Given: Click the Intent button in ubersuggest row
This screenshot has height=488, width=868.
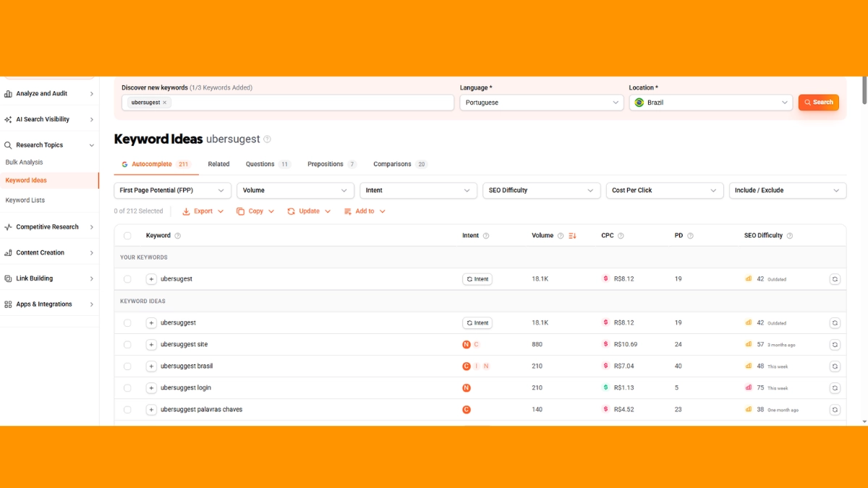Looking at the screenshot, I should click(477, 323).
